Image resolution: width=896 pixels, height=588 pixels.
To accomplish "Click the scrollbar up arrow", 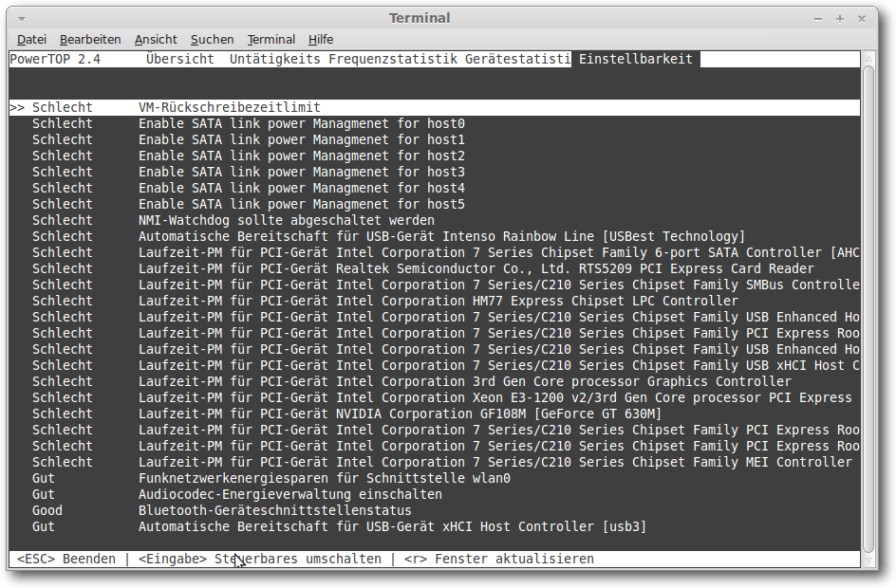I will coord(868,58).
